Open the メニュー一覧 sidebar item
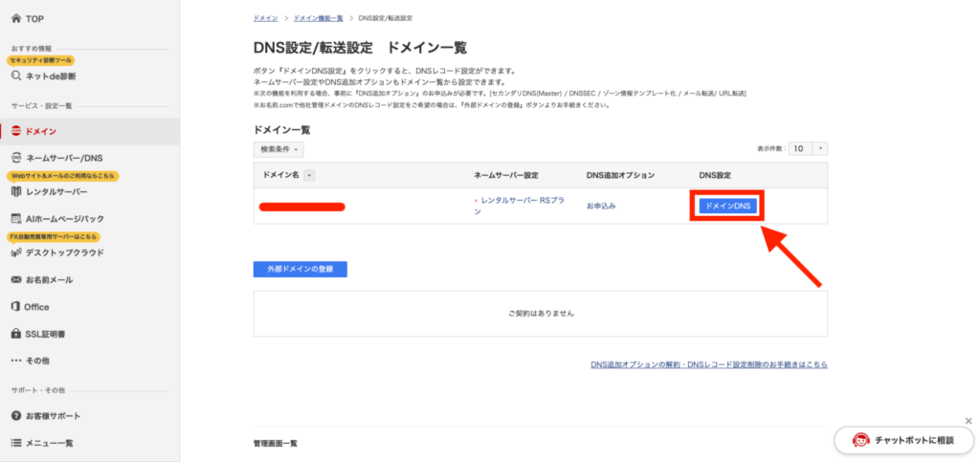Image resolution: width=980 pixels, height=462 pixels. (49, 443)
